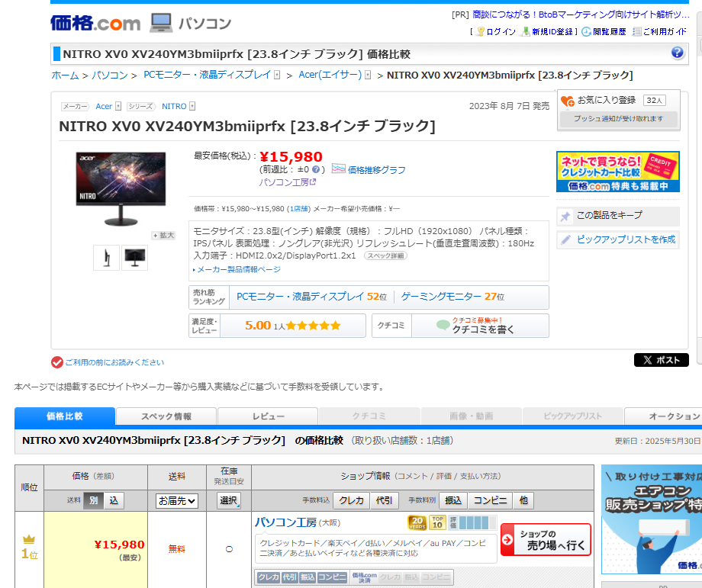This screenshot has width=702, height=588.
Task: Click the 1店舗 link in 価格帯
Action: 299,208
